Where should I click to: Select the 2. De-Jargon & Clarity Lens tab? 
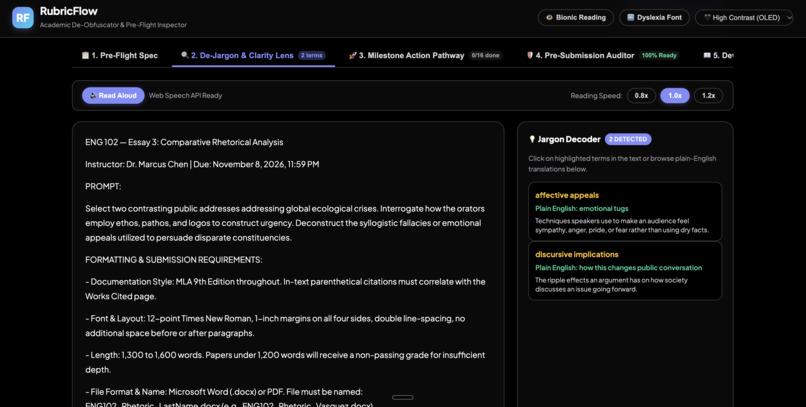tap(253, 56)
